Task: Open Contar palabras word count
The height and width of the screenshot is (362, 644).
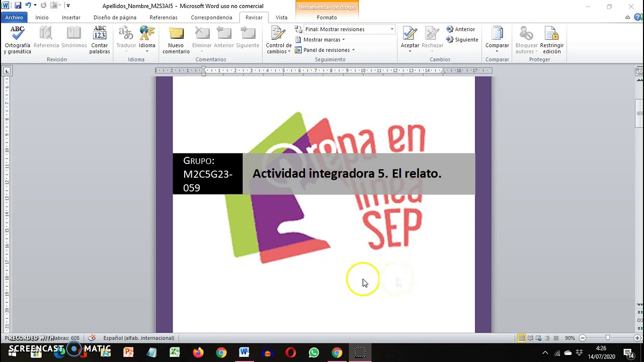Action: 100,40
